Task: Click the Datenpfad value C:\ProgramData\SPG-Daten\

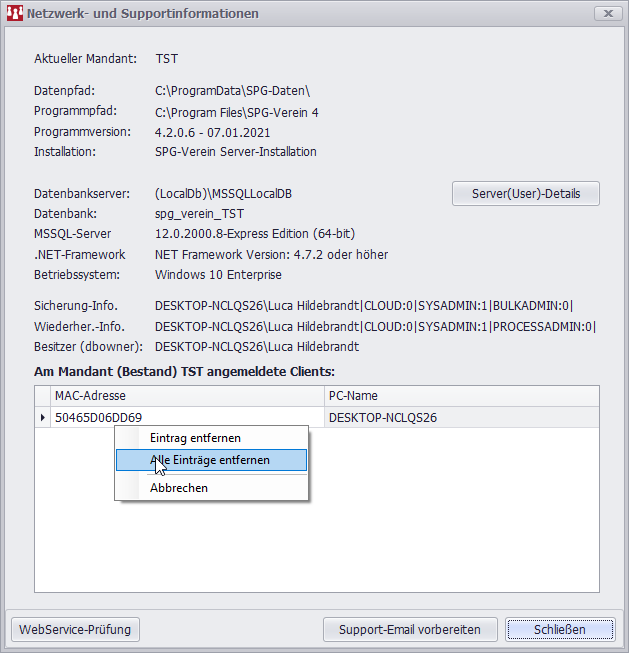Action: (x=232, y=91)
